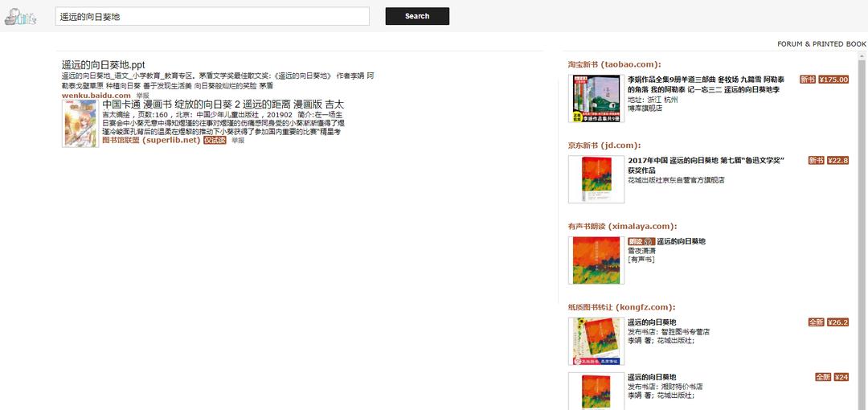Click the Search button
The image size is (868, 410).
coord(417,16)
